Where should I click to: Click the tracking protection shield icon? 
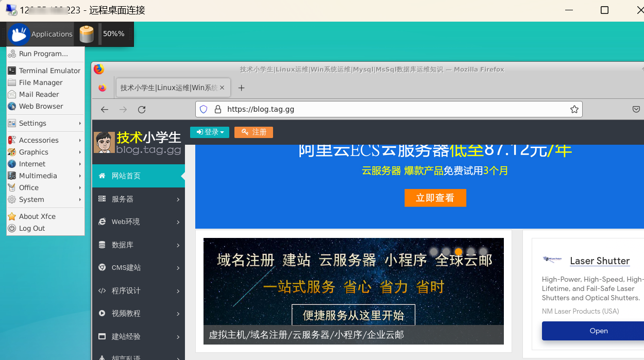click(x=204, y=109)
